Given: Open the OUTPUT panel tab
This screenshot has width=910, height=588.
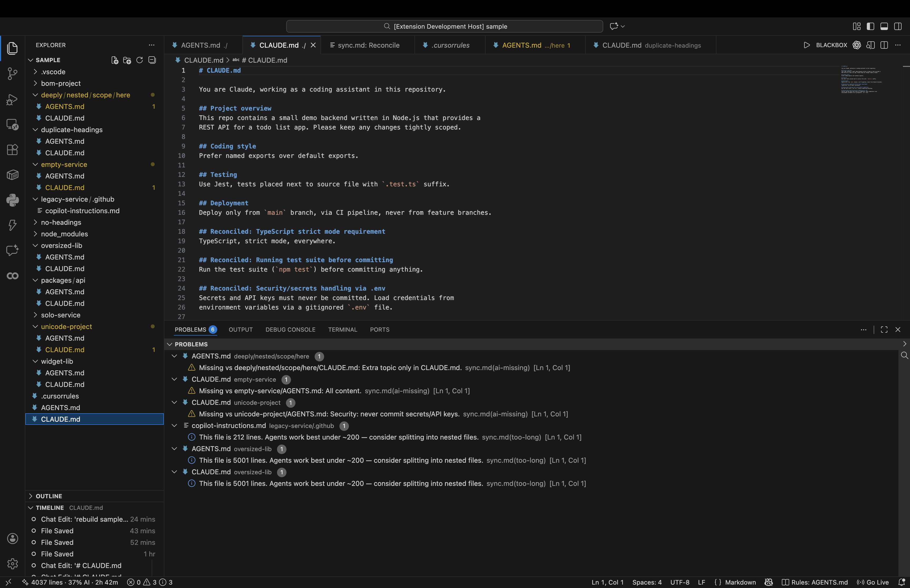Looking at the screenshot, I should click(x=241, y=330).
